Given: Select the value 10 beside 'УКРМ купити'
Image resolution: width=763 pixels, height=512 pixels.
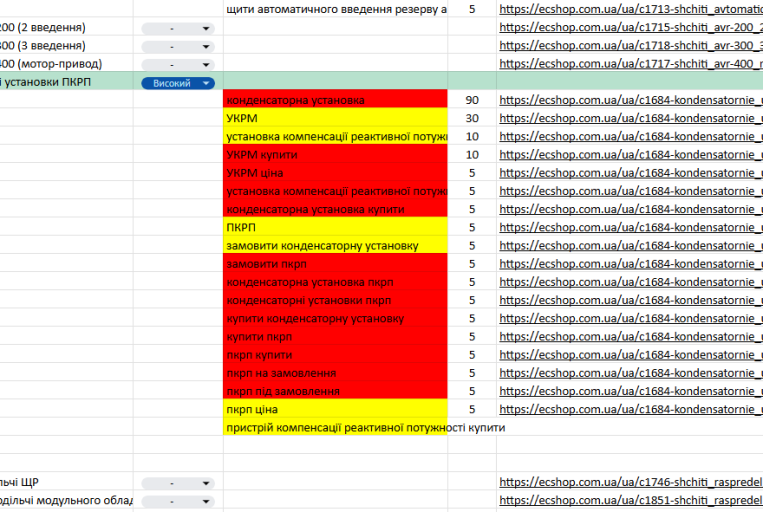Looking at the screenshot, I should click(x=472, y=154).
